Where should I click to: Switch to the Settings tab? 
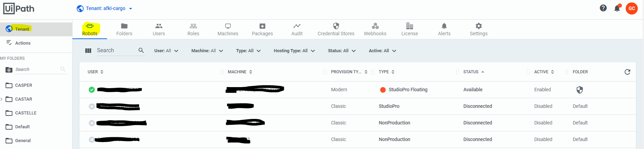(x=479, y=29)
